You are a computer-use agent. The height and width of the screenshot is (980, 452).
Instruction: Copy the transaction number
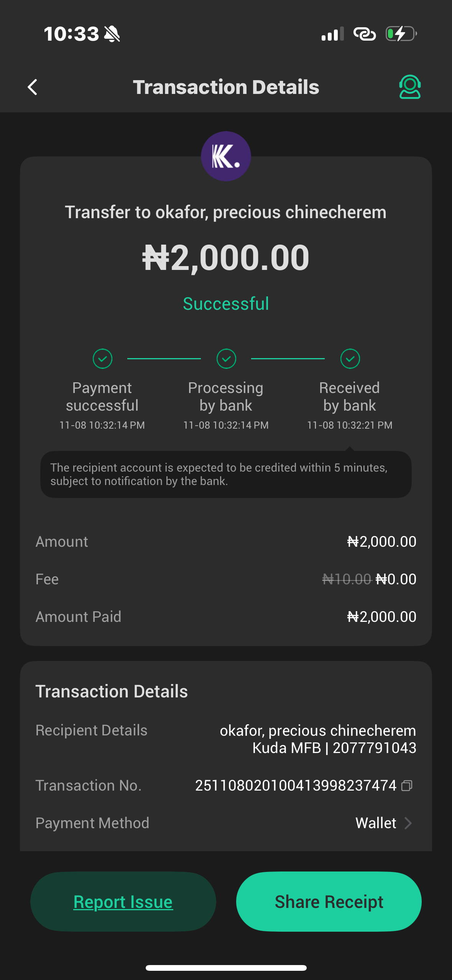[407, 786]
